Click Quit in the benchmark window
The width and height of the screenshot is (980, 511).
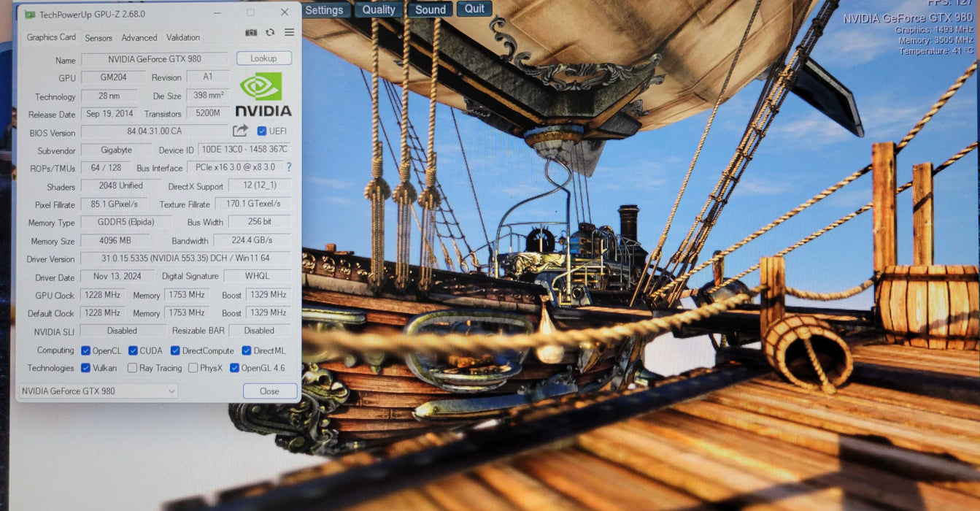coord(474,9)
